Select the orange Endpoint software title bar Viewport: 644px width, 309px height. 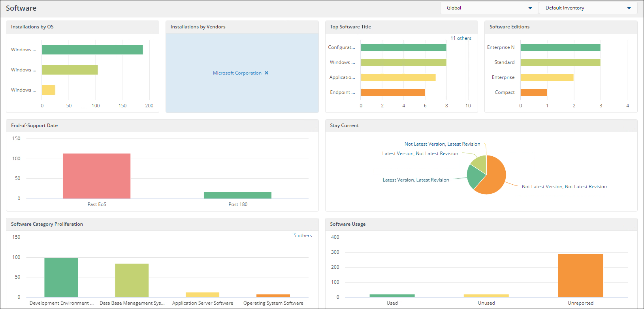[x=393, y=92]
